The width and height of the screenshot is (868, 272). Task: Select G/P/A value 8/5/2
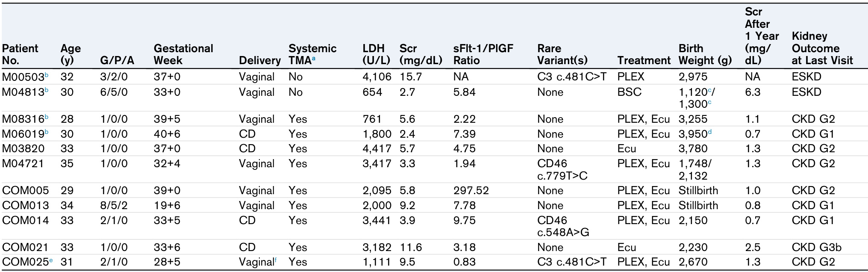114,206
